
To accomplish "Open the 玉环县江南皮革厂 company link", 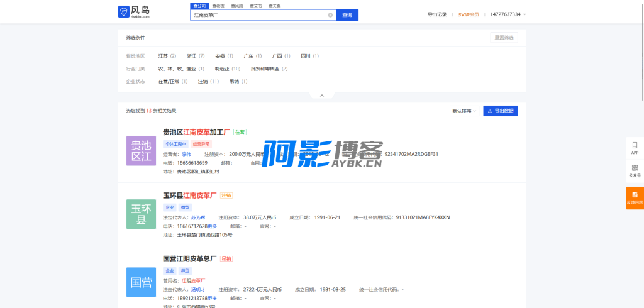I will (189, 195).
